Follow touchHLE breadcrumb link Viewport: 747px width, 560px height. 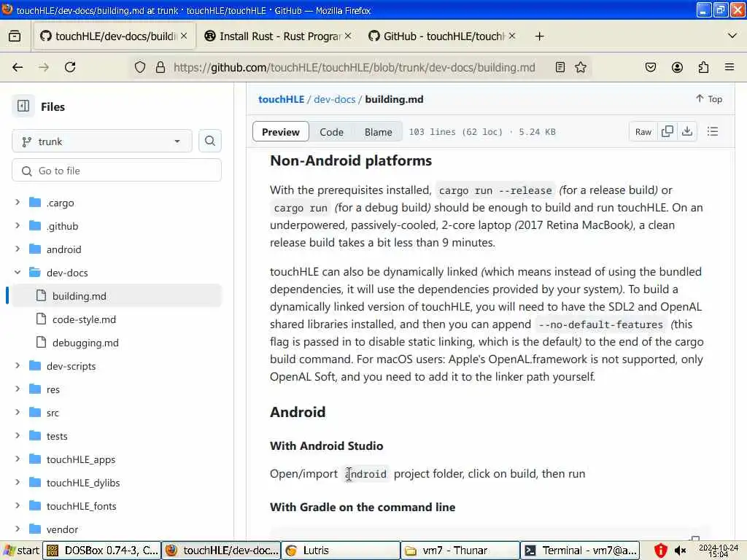pyautogui.click(x=281, y=99)
